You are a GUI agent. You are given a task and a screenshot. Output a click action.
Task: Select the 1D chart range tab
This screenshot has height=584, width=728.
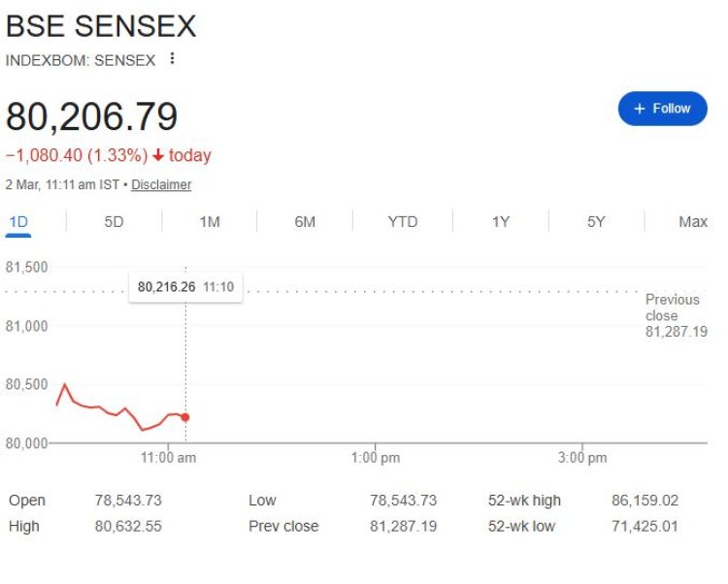pyautogui.click(x=18, y=222)
